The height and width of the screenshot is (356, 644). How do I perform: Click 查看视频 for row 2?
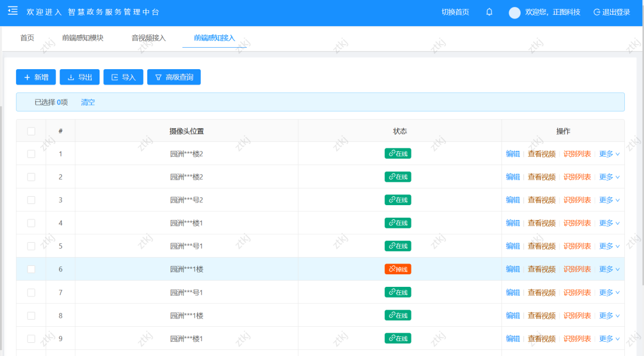pos(541,177)
